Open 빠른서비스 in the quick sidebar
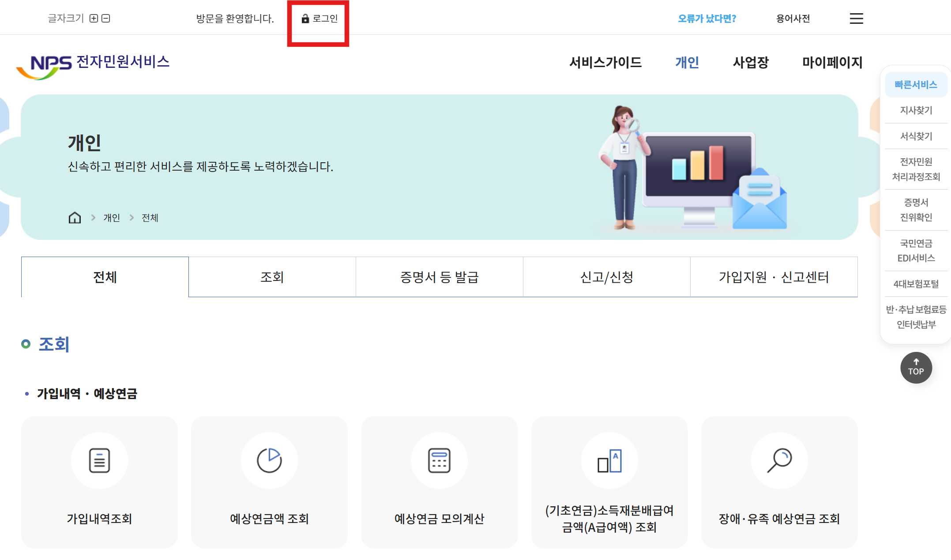 (916, 84)
